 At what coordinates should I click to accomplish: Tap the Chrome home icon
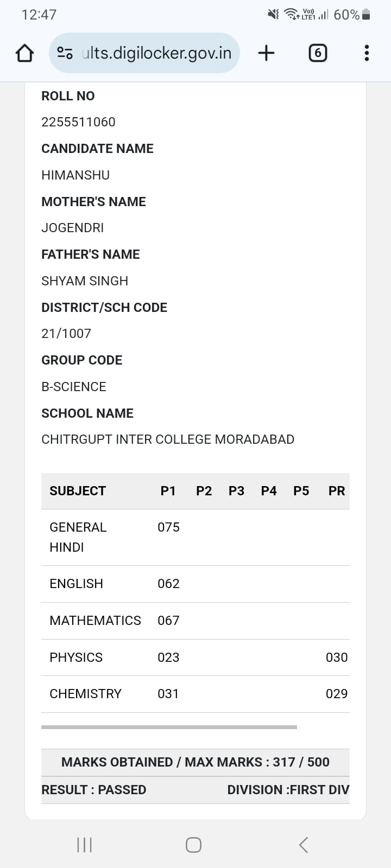25,53
